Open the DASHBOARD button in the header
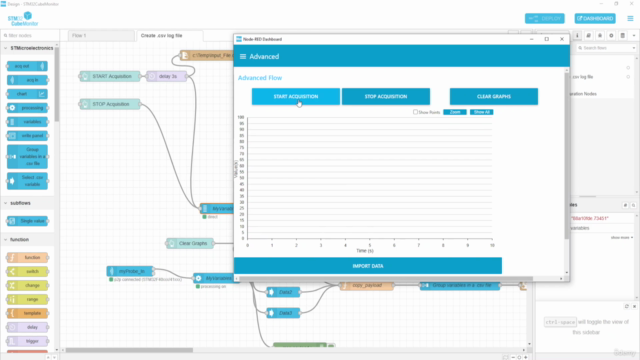Image resolution: width=640 pixels, height=360 pixels. point(595,18)
